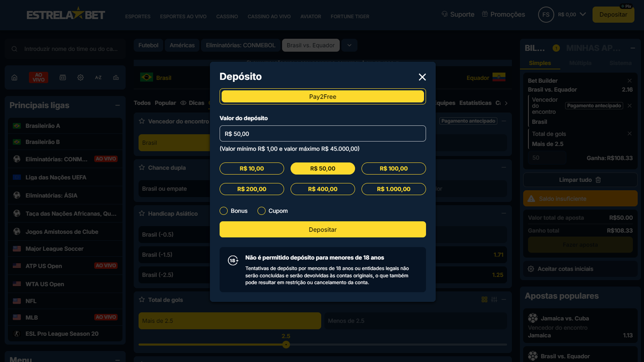Open Brasileirão A league
This screenshot has width=644, height=362.
tap(65, 126)
